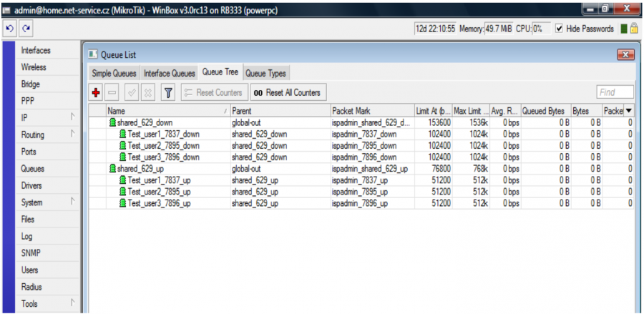Click the Redo arrow icon
This screenshot has width=644, height=314.
click(x=26, y=29)
